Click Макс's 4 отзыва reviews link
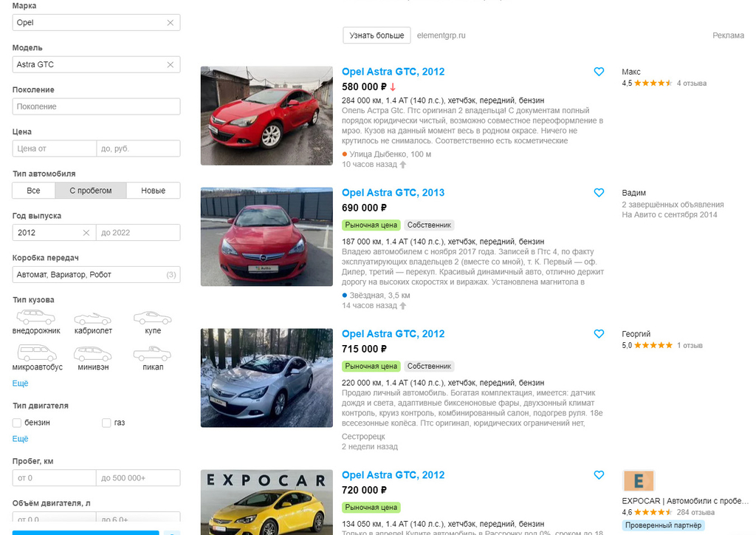Image resolution: width=756 pixels, height=535 pixels. 691,84
